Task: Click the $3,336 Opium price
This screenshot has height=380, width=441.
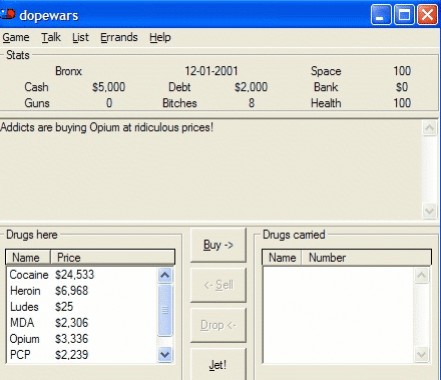Action: tap(71, 339)
